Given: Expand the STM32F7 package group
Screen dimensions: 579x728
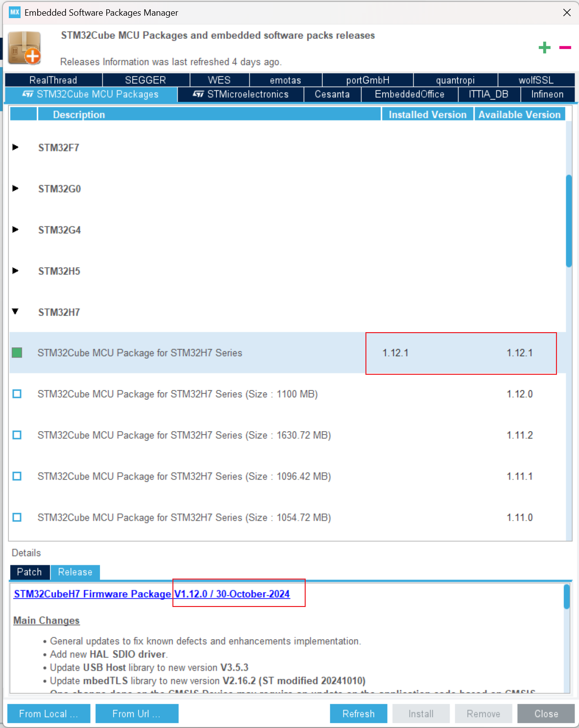Looking at the screenshot, I should [x=15, y=147].
